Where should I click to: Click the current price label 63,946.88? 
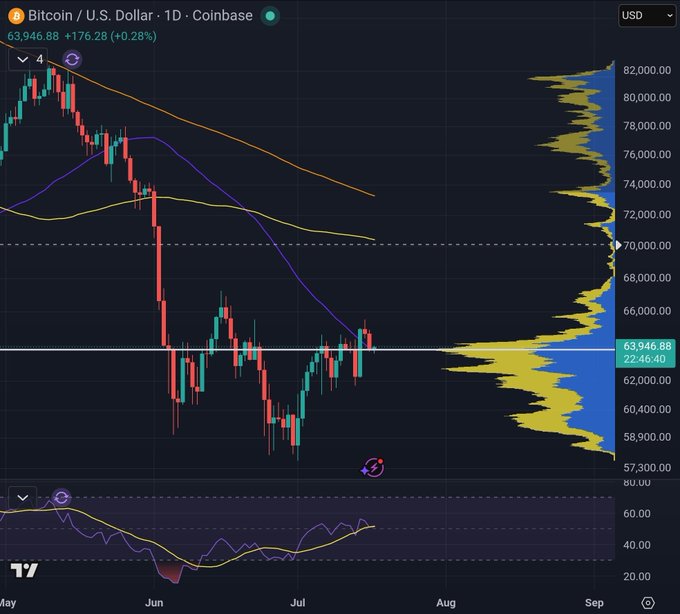click(x=647, y=346)
